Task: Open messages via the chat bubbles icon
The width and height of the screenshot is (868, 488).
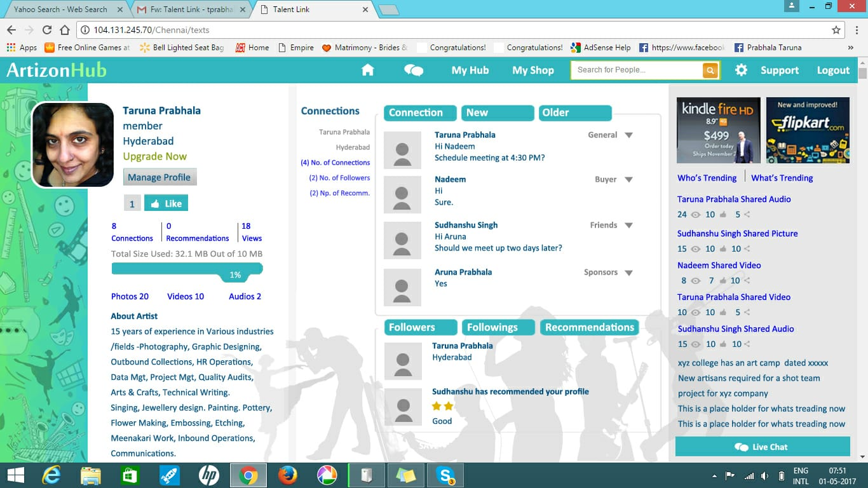Action: [x=414, y=70]
